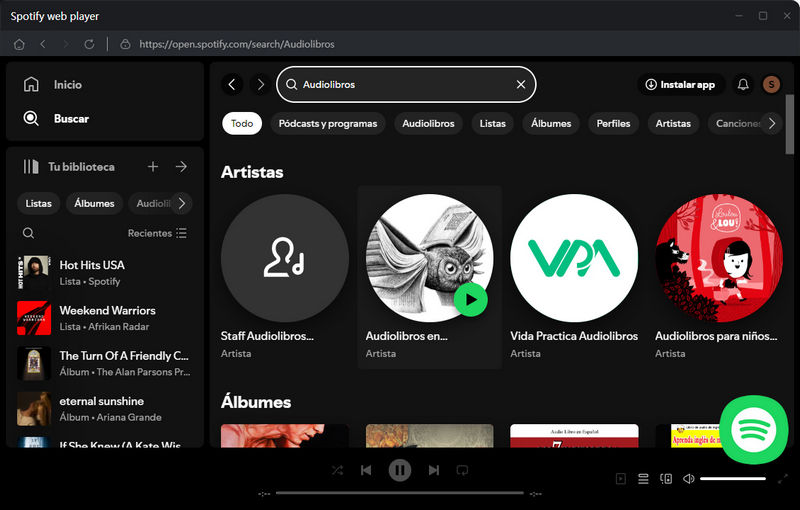800x510 pixels.
Task: Enter full screen mode
Action: coord(783,478)
